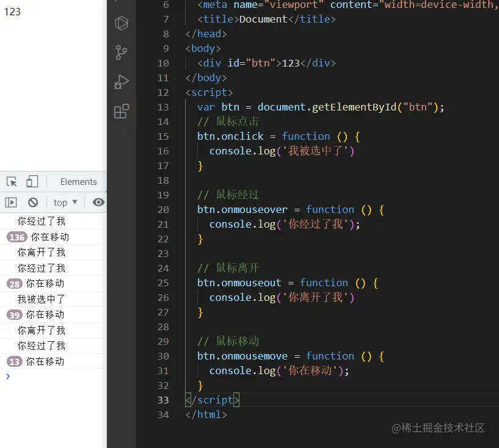Click line number 13 in the gutter
This screenshot has height=448, width=499.
163,107
